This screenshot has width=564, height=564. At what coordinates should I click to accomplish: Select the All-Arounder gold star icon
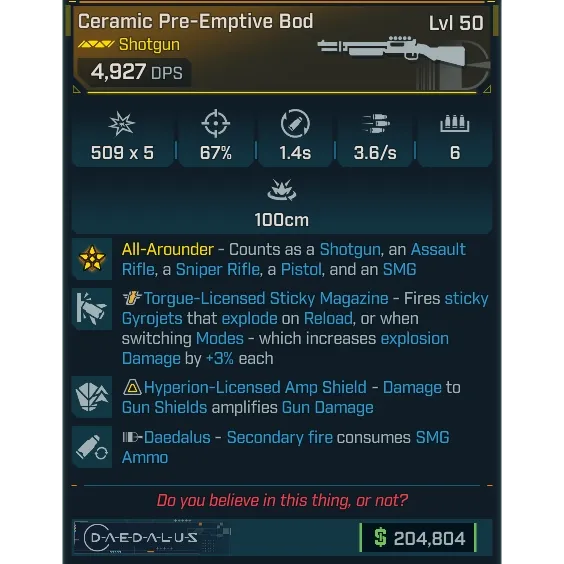(x=92, y=259)
